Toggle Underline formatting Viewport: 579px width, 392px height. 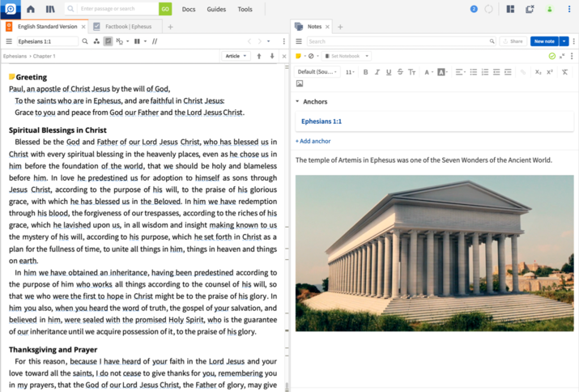tap(389, 72)
